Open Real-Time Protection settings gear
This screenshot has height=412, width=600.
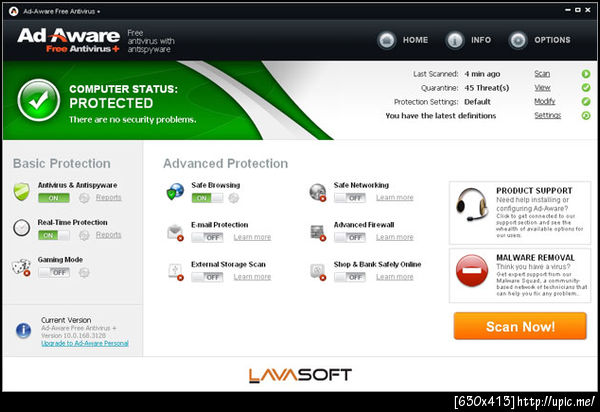(84, 235)
